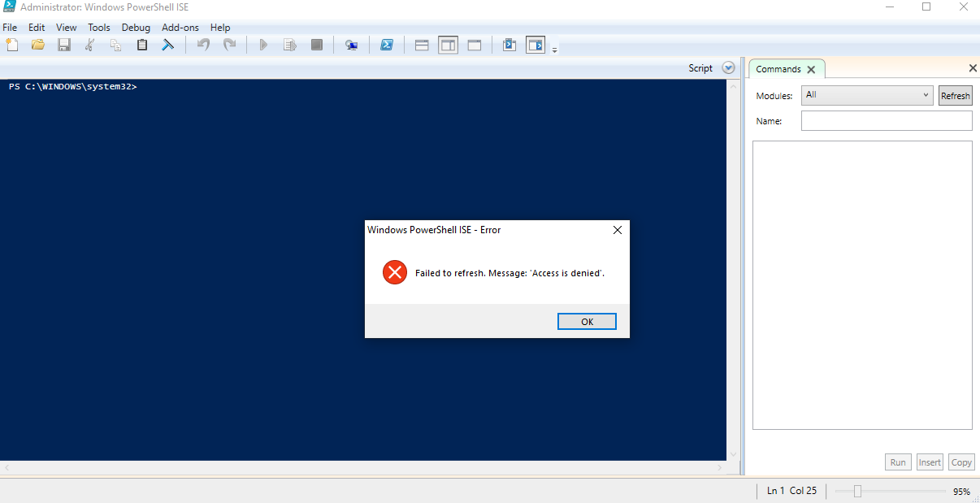This screenshot has height=503, width=980.
Task: Toggle the Show Command Add-on icon
Action: 536,45
